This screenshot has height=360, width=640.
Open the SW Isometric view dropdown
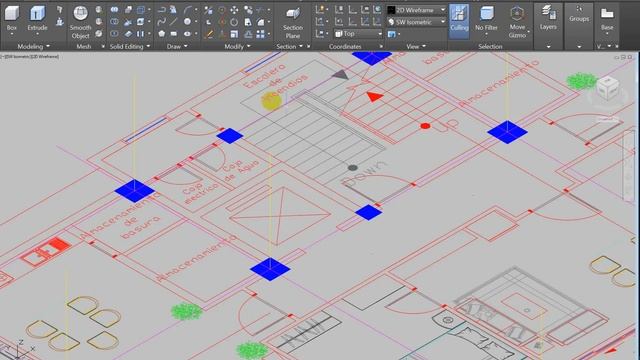417,22
